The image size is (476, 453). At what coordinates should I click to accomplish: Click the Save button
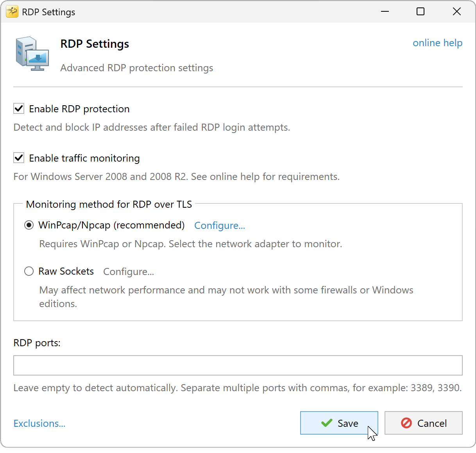tap(339, 423)
